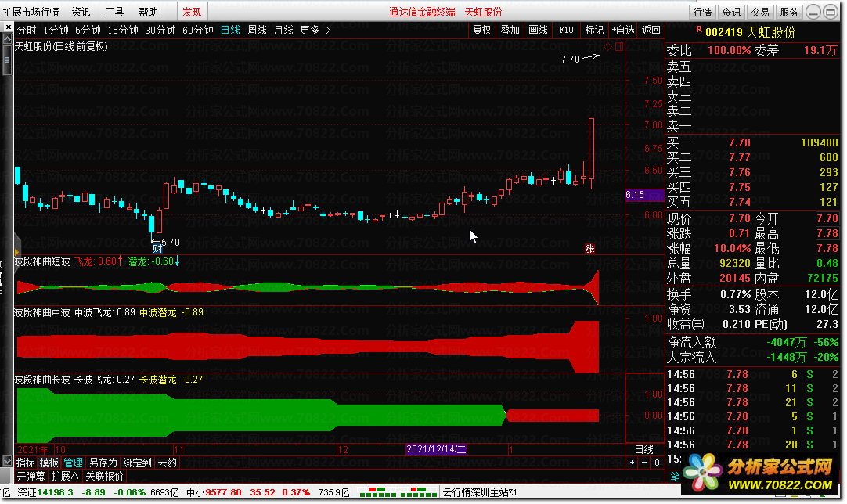Click the 模板 template button
The width and height of the screenshot is (847, 504).
49,463
